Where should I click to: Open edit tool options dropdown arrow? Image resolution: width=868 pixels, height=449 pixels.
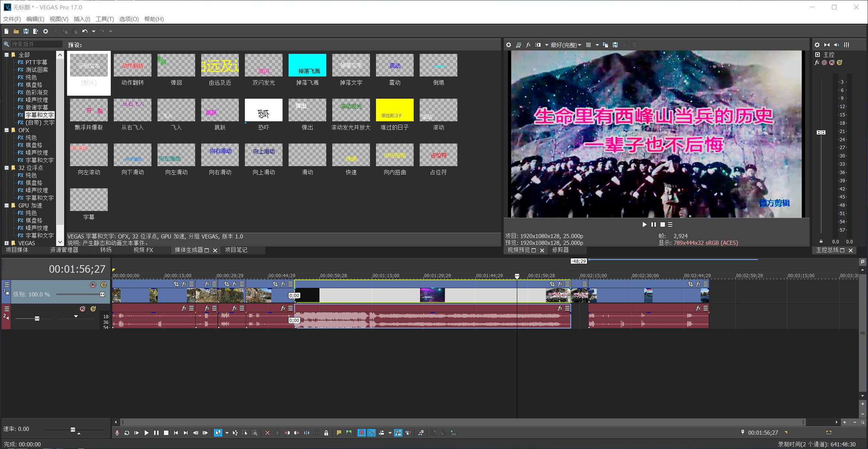[x=227, y=433]
